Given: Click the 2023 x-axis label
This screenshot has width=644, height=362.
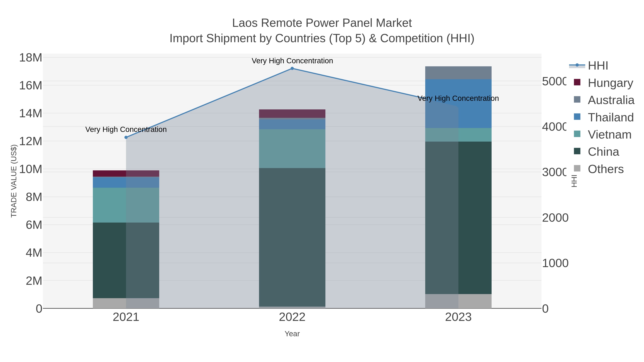Looking at the screenshot, I should coord(458,317).
